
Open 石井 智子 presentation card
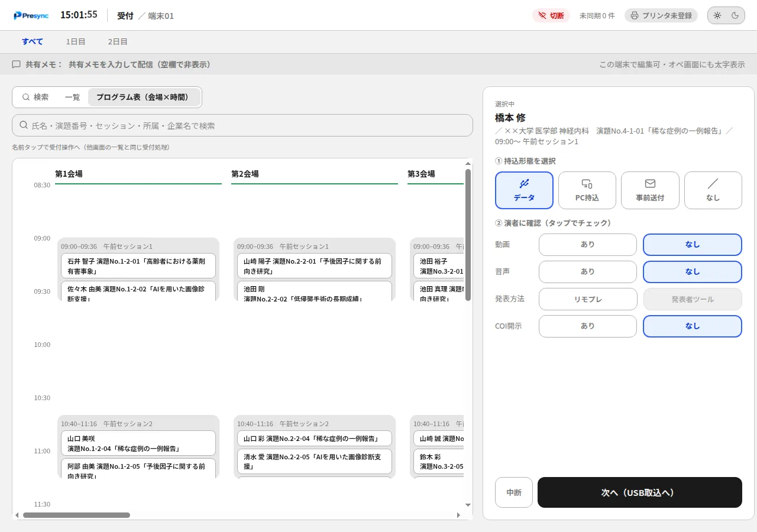[138, 266]
